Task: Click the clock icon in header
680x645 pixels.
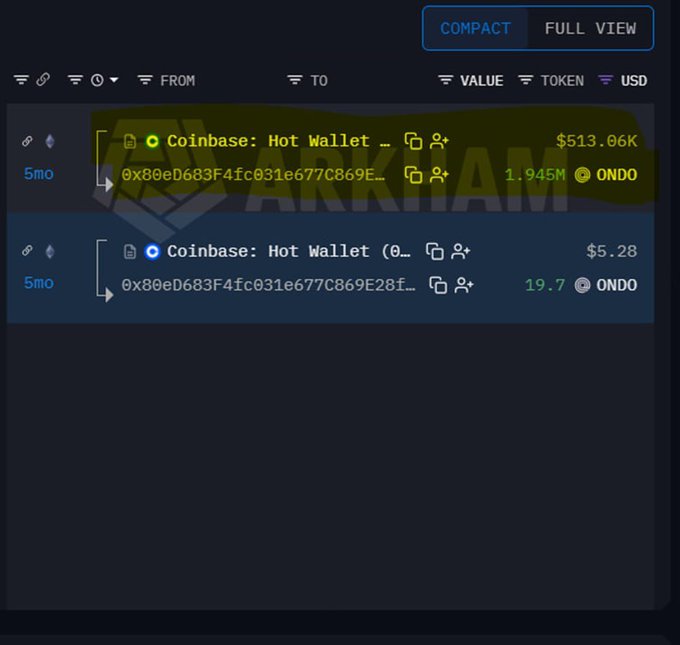Action: [97, 80]
